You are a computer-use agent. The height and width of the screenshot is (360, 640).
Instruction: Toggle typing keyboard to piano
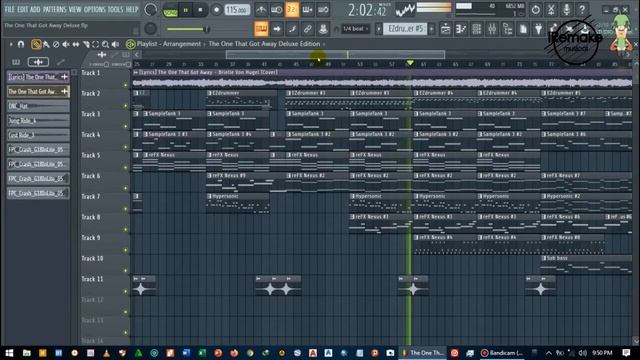point(261,29)
